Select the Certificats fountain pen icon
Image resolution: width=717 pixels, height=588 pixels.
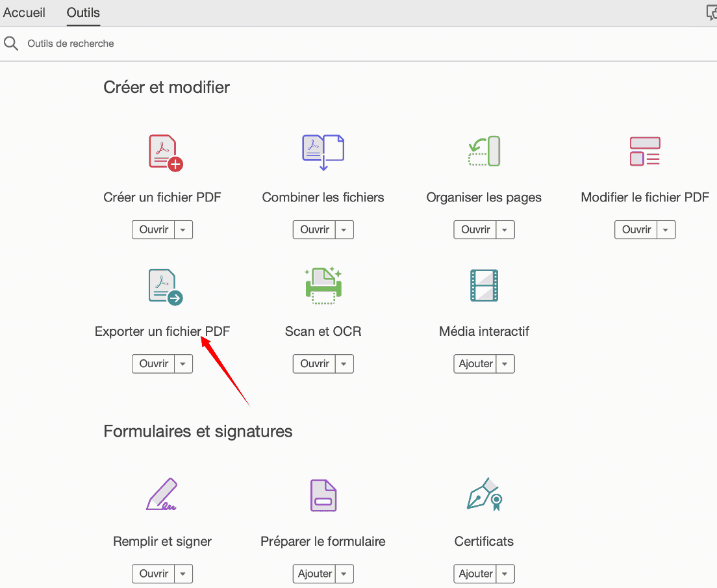click(x=484, y=494)
